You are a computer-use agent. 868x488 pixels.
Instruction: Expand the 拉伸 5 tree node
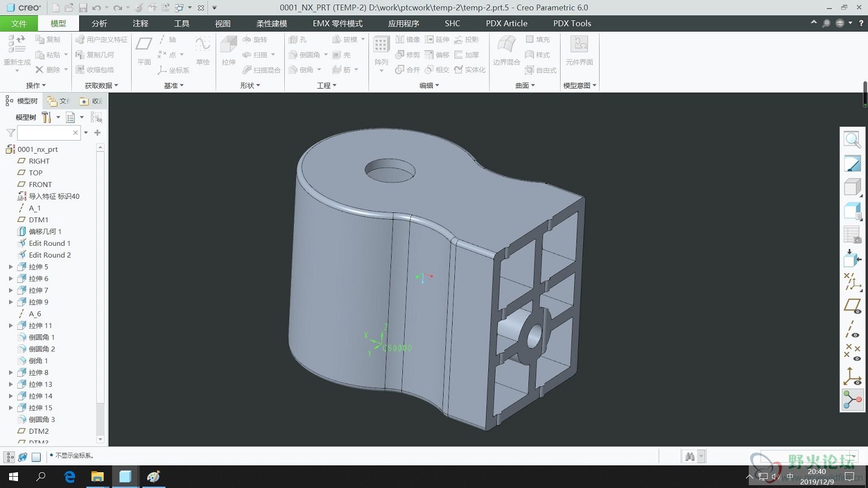[10, 267]
